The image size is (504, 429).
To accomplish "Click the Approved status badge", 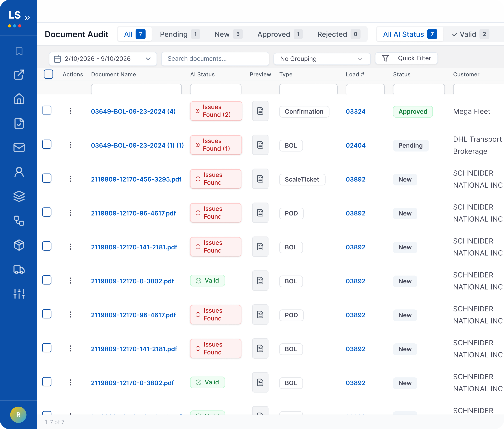I will point(413,112).
